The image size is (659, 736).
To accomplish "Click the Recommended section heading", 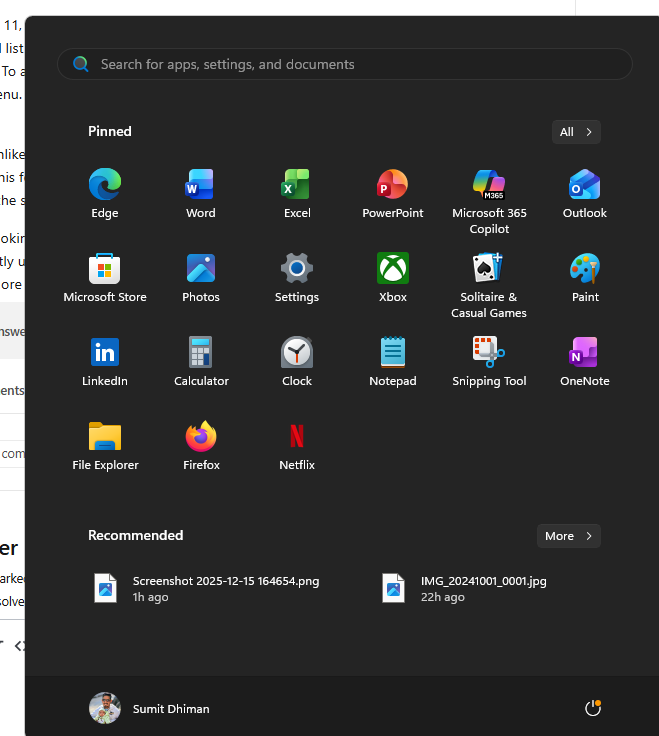I will 136,536.
